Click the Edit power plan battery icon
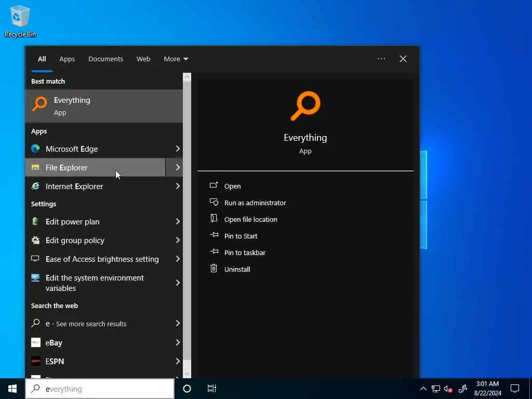 [x=35, y=221]
